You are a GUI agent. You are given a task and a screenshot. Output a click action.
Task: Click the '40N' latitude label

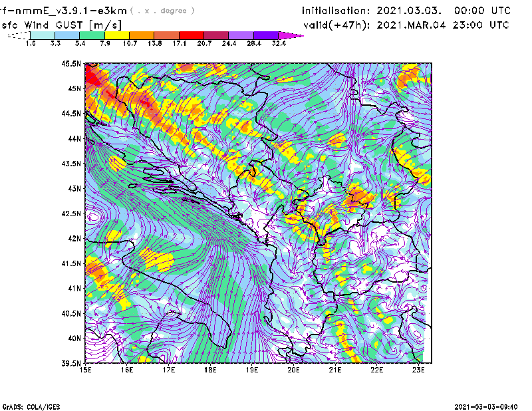pos(74,339)
